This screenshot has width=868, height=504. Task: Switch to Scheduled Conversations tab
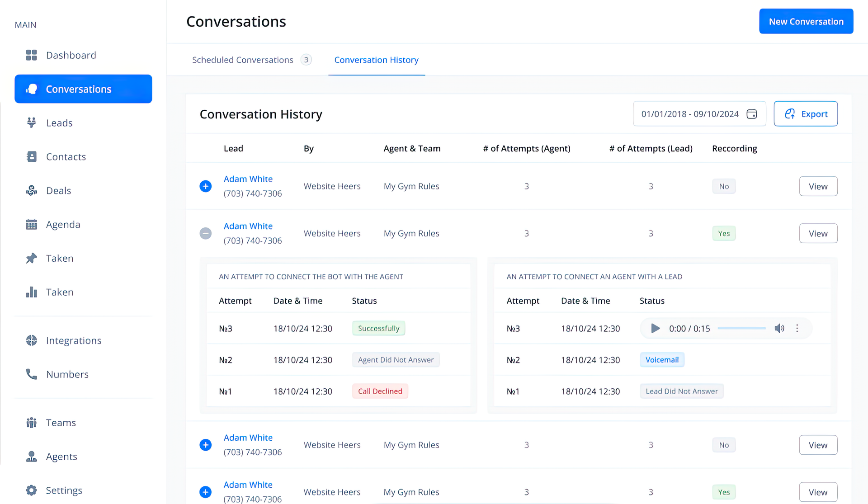242,59
